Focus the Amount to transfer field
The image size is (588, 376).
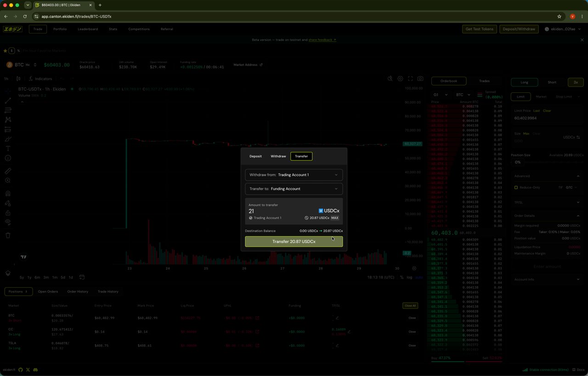tap(279, 211)
